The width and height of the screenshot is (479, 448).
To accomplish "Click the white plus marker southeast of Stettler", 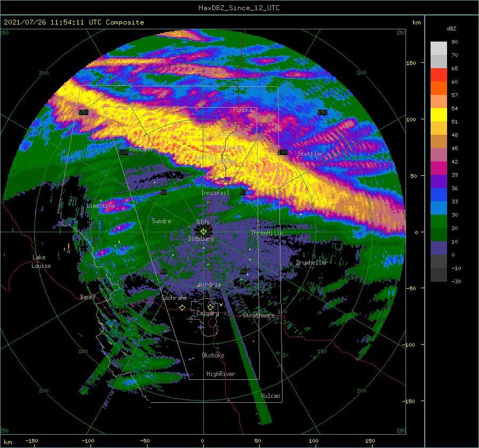I will (x=301, y=214).
